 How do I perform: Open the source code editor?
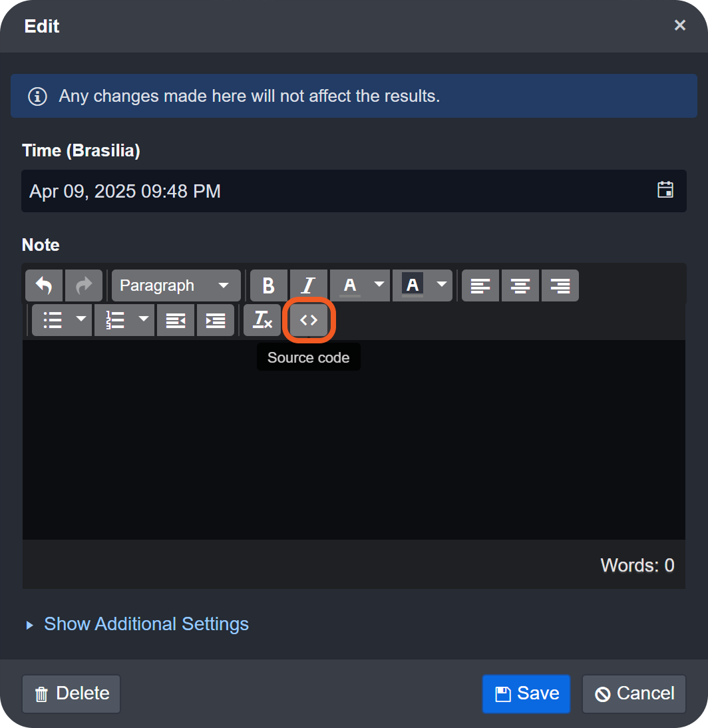(x=308, y=320)
